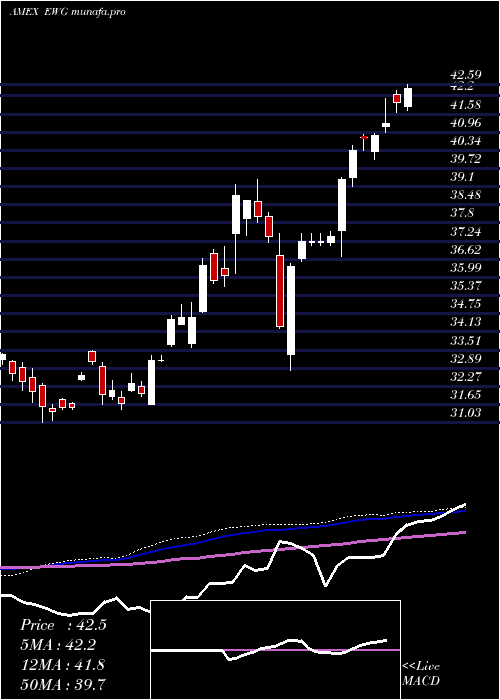Click the 12MA : 41.8 legend entry
The image size is (500, 700).
click(x=62, y=665)
